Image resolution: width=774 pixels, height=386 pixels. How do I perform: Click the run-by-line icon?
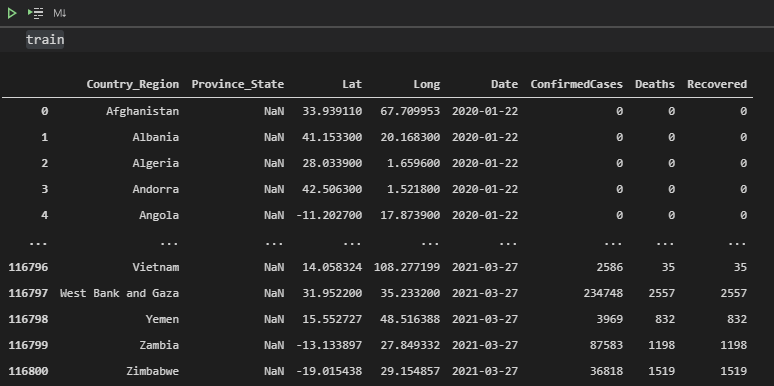pyautogui.click(x=36, y=13)
